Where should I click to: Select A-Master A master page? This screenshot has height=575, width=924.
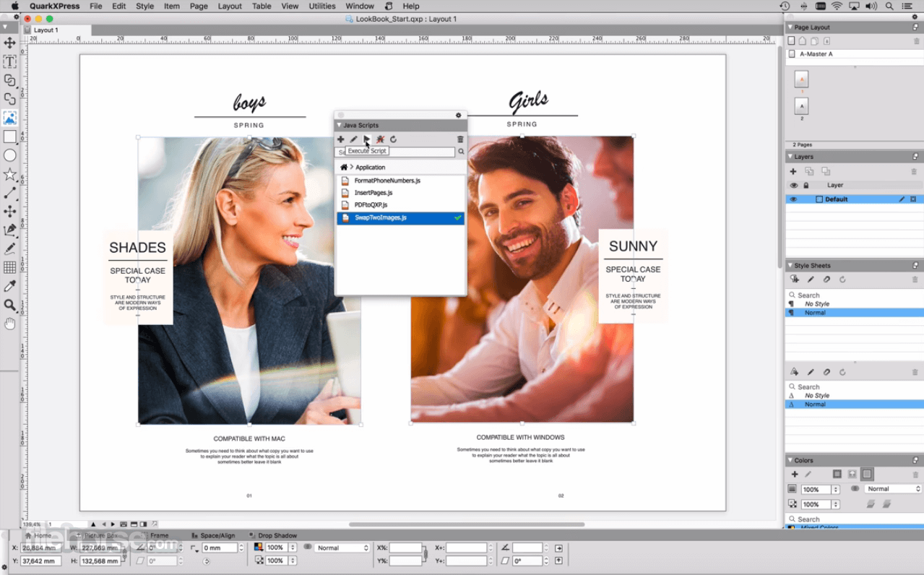tap(854, 54)
